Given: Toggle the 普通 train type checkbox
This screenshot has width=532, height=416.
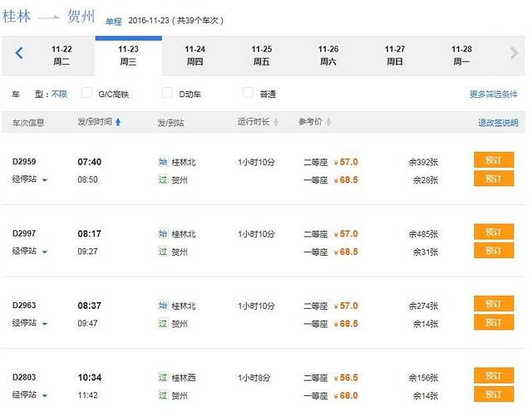Looking at the screenshot, I should click(248, 94).
